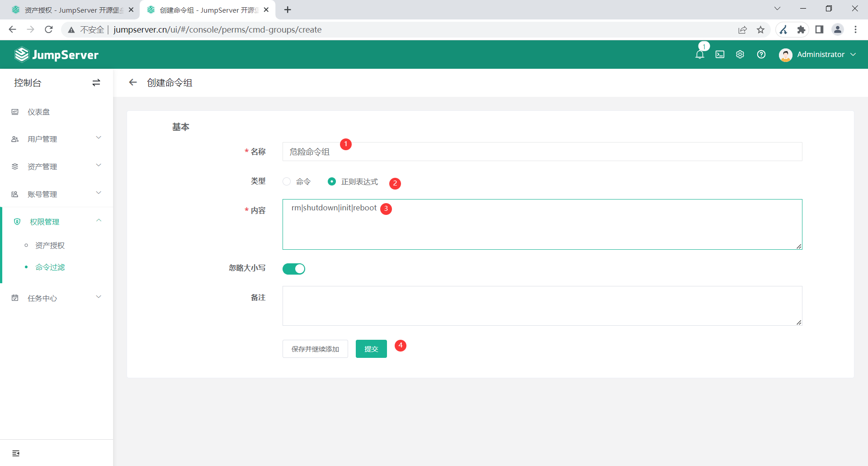The height and width of the screenshot is (466, 868).
Task: Click the 资产管理 layers icon
Action: 15,166
